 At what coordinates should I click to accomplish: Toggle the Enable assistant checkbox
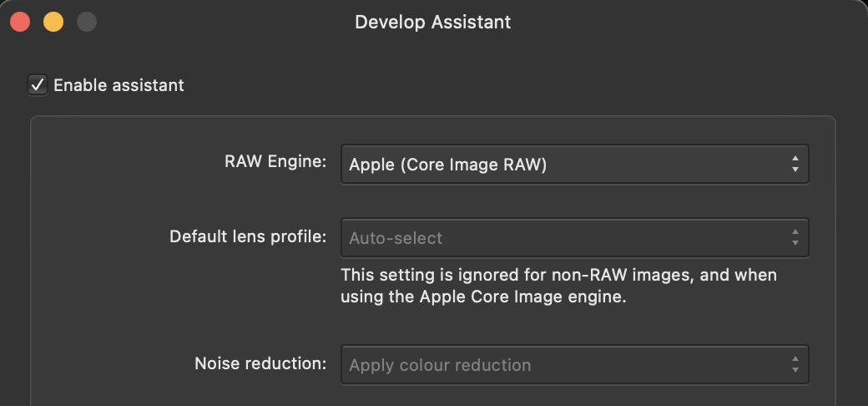click(38, 85)
